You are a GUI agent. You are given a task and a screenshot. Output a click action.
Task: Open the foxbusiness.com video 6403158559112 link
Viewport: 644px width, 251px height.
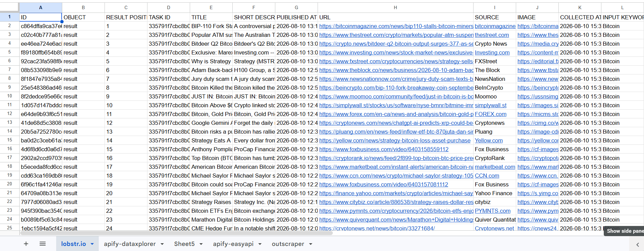384,149
